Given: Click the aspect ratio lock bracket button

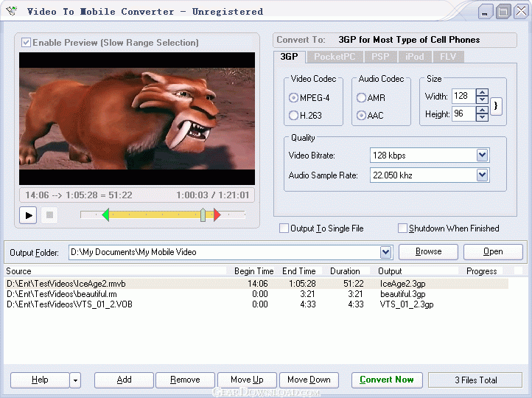Looking at the screenshot, I should pos(496,106).
